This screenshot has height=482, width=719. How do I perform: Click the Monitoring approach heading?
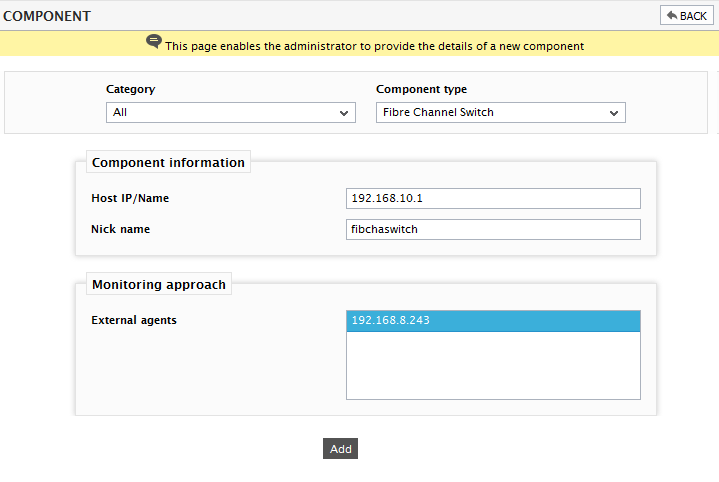pos(159,284)
